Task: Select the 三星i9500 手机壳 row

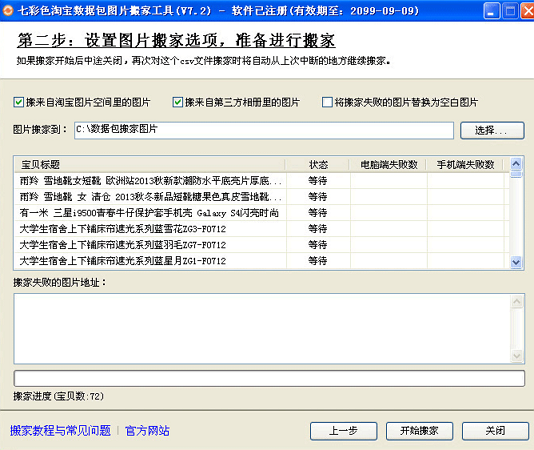Action: point(262,213)
